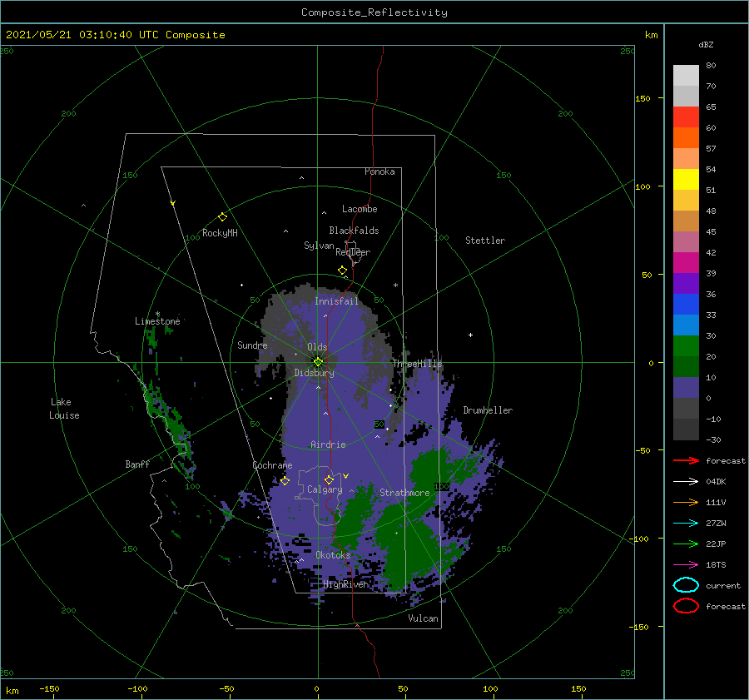
Task: Click the Limestone label
Action: coord(157,321)
